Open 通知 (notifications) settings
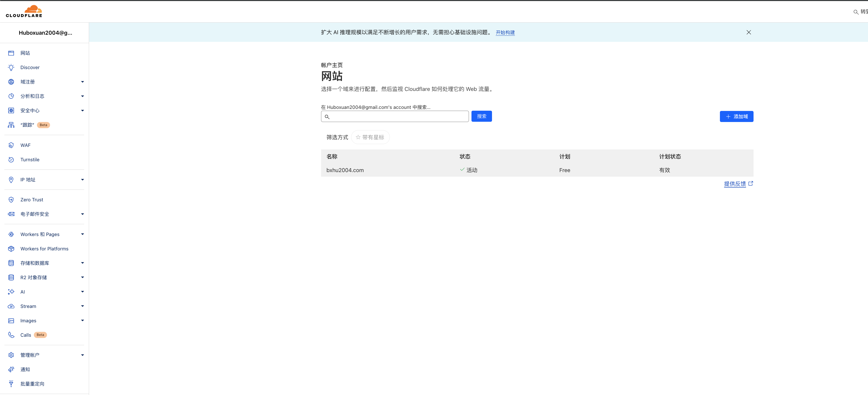The image size is (868, 395). coord(25,369)
